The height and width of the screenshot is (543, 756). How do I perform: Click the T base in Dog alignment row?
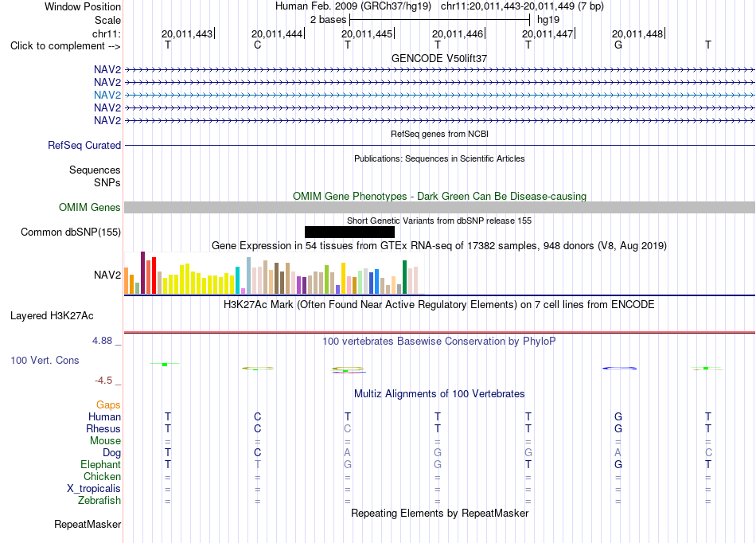pyautogui.click(x=168, y=452)
